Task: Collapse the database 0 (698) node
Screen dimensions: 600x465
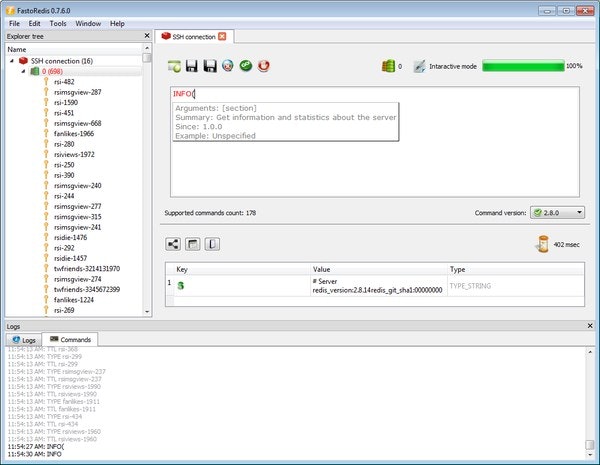Action: 23,71
